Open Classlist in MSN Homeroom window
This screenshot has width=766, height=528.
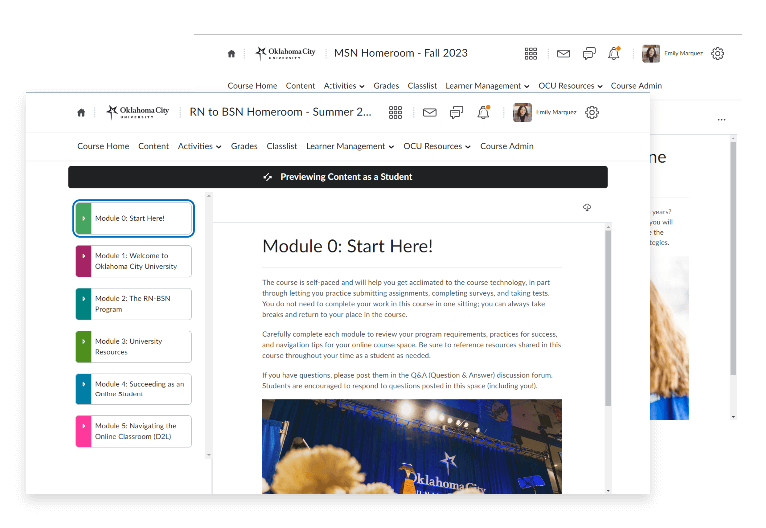tap(422, 86)
